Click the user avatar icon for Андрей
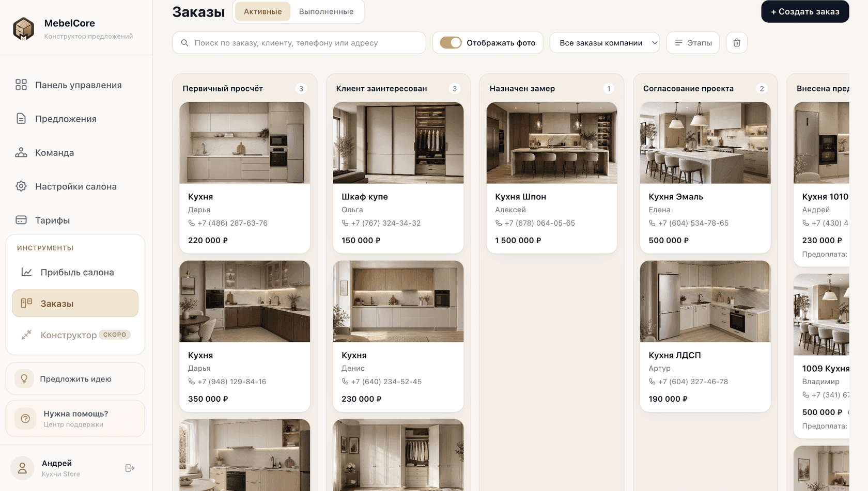Image resolution: width=868 pixels, height=491 pixels. click(x=22, y=468)
